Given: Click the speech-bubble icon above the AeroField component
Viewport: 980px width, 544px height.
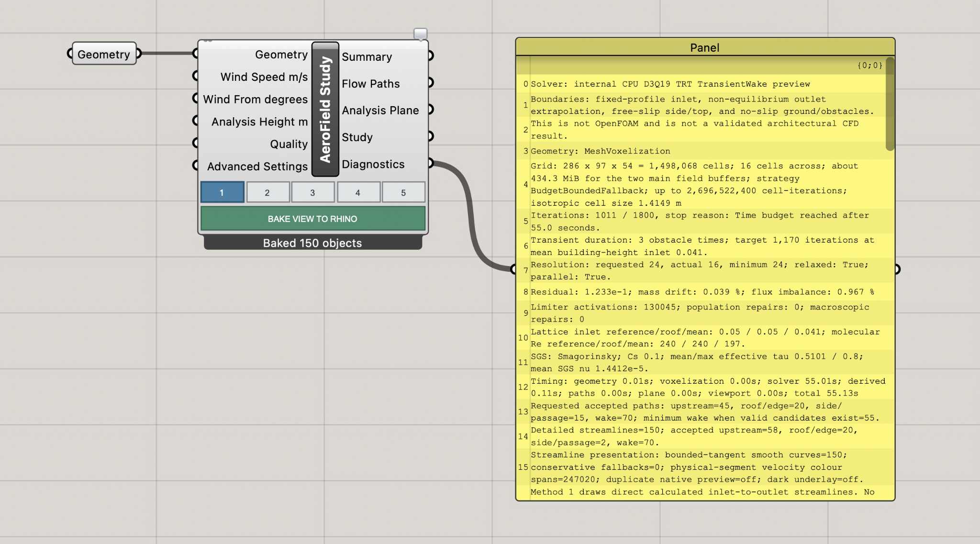Looking at the screenshot, I should [420, 34].
